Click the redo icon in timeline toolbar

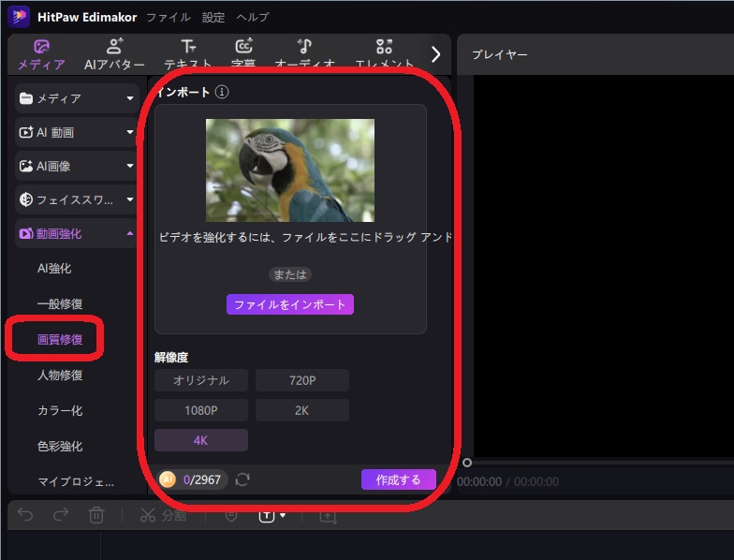(x=61, y=515)
